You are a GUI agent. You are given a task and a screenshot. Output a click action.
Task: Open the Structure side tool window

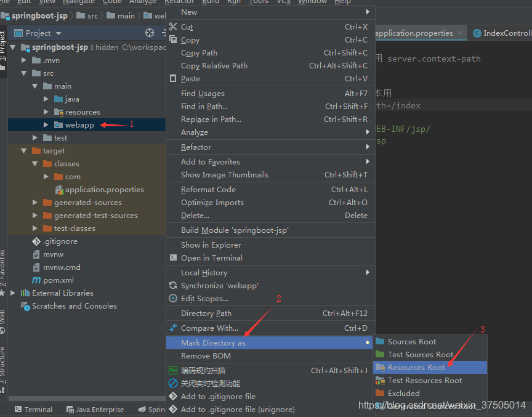coord(2,369)
